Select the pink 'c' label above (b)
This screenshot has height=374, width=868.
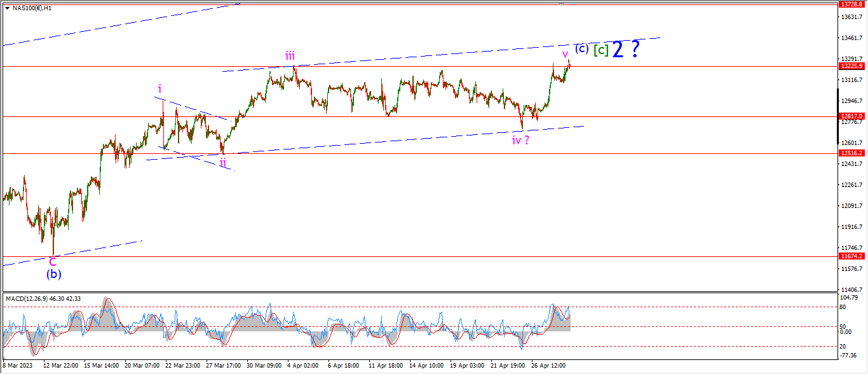[53, 261]
